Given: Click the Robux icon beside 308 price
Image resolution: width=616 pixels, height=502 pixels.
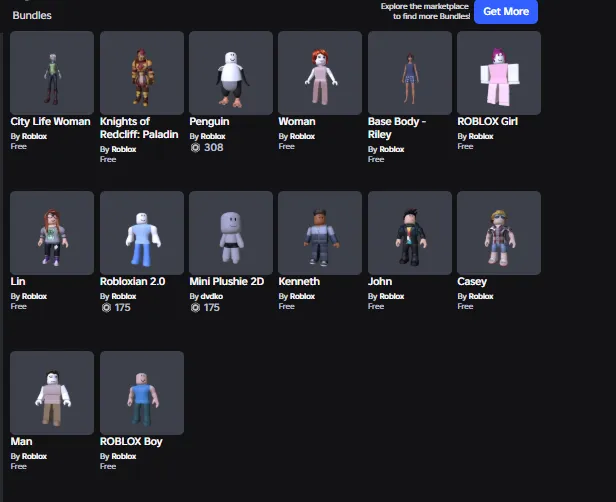Looking at the screenshot, I should point(195,148).
